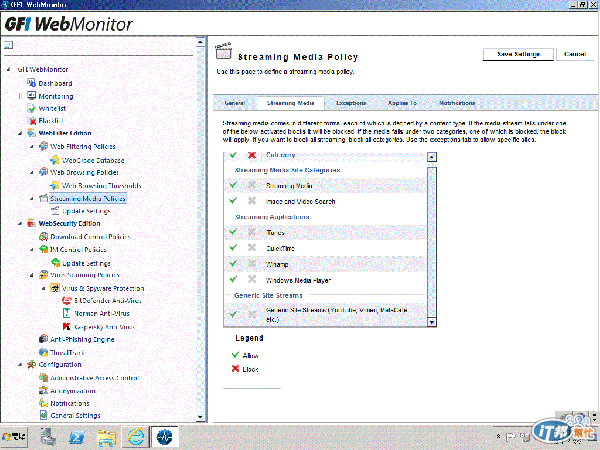Click BitDefender Anti-Virus icon
The image size is (600, 450).
point(67,300)
